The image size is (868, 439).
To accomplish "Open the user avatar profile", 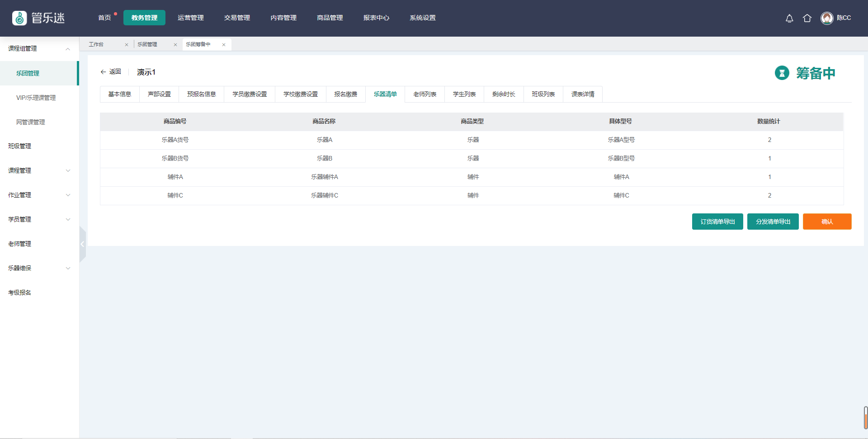I will [827, 18].
